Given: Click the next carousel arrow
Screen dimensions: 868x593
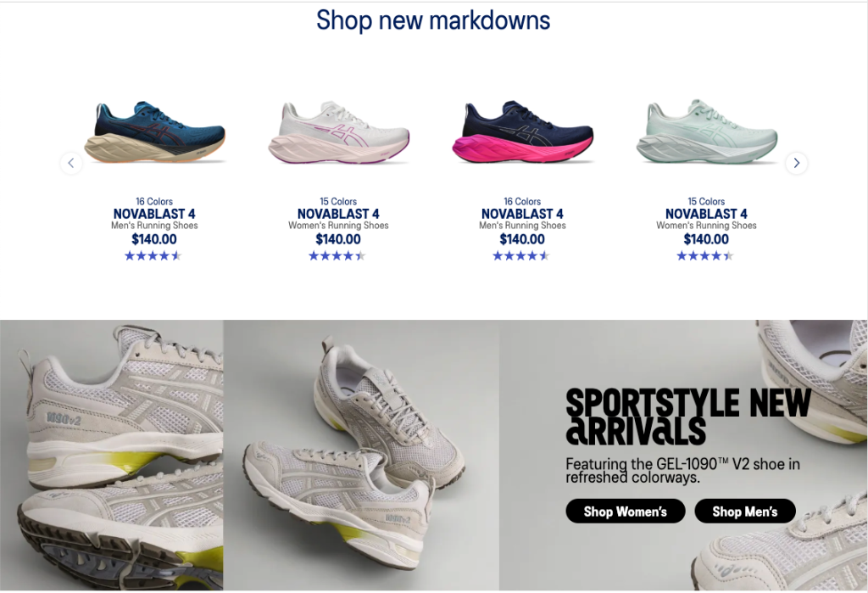Looking at the screenshot, I should pos(796,163).
